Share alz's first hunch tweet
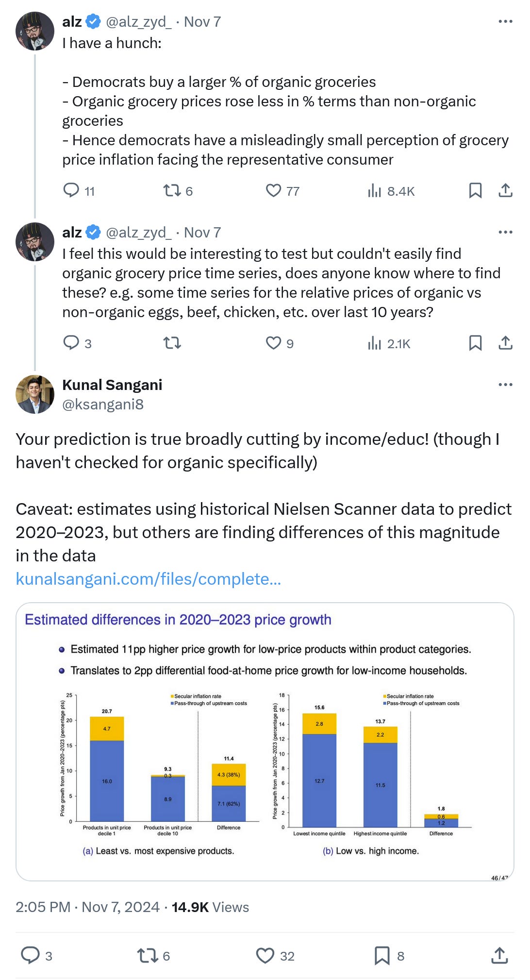Image resolution: width=530 pixels, height=980 pixels. tap(505, 190)
